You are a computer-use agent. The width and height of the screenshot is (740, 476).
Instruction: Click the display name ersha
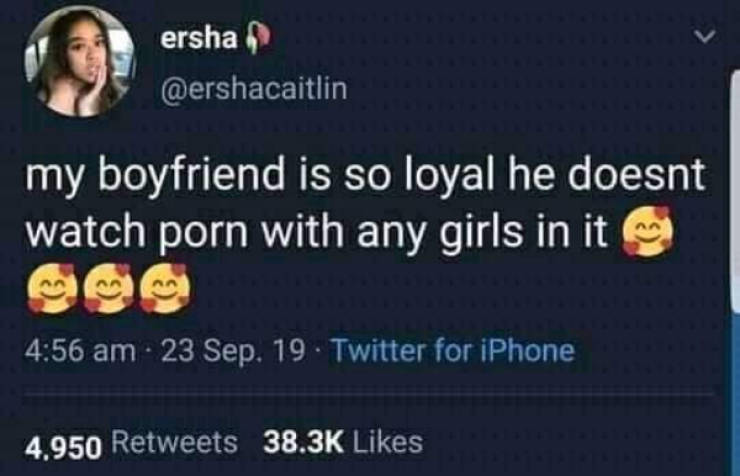tap(198, 40)
